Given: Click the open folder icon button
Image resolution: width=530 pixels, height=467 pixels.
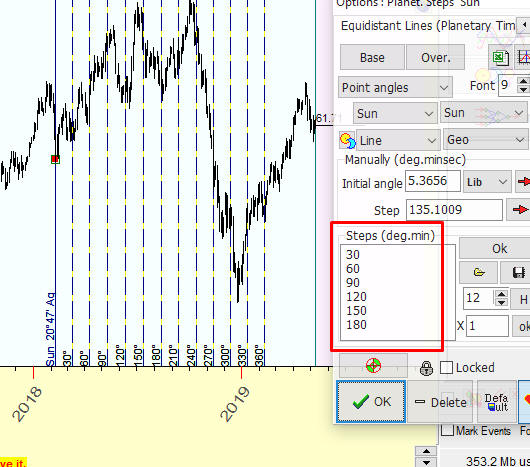Looking at the screenshot, I should (478, 272).
